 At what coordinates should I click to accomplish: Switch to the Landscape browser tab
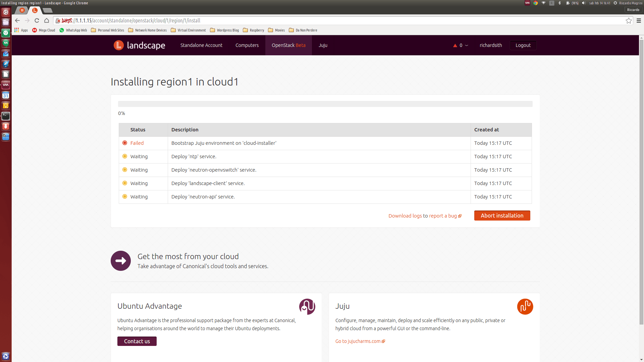point(35,10)
